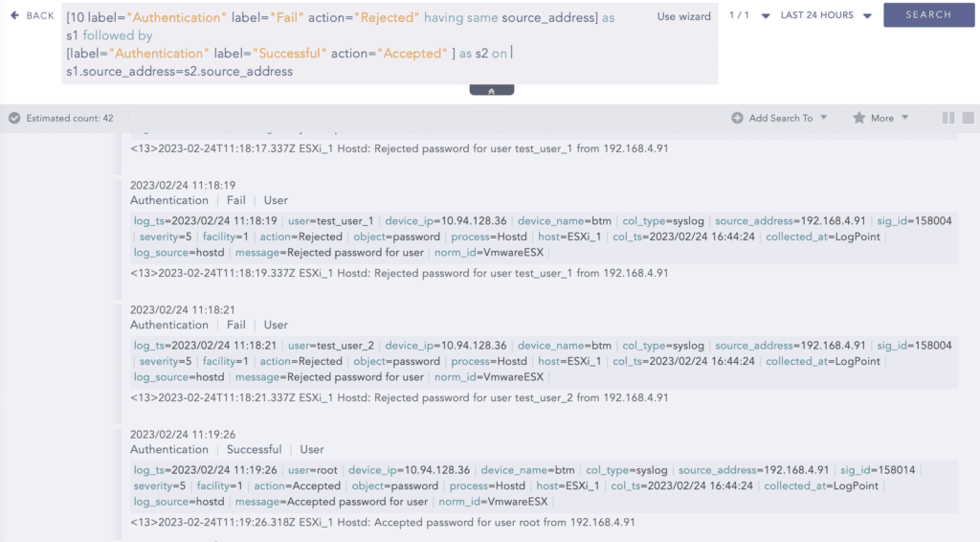Expand the Add Search To dropdown arrow

click(x=823, y=118)
